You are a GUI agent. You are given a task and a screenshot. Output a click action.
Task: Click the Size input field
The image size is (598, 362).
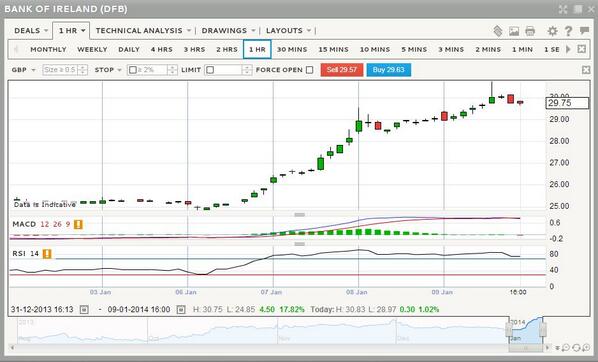tap(61, 70)
